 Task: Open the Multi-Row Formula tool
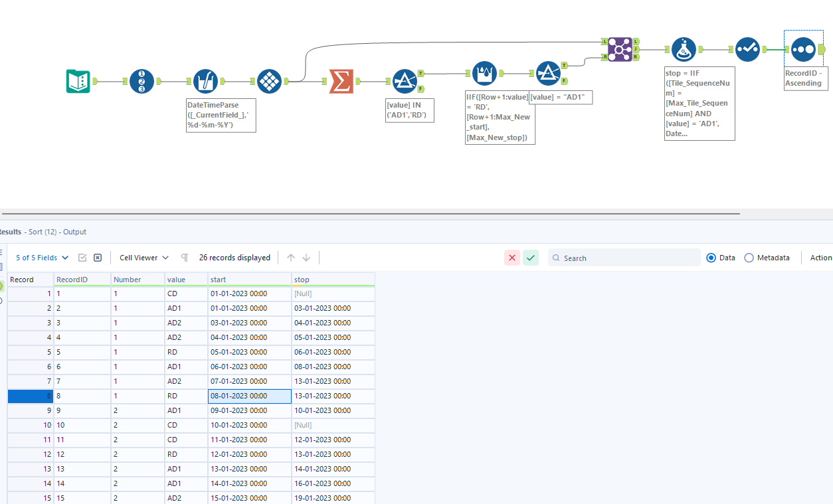485,74
